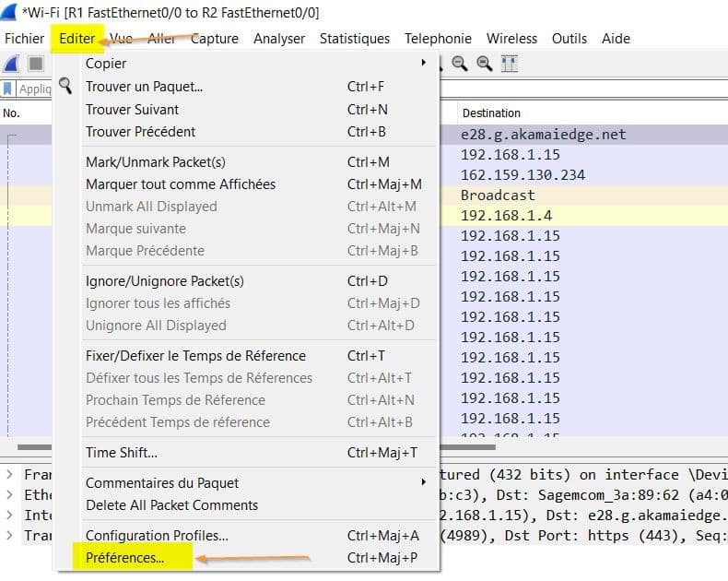Screen dimensions: 728x581
Task: Expand the Ethernet row in packet details
Action: [8, 494]
